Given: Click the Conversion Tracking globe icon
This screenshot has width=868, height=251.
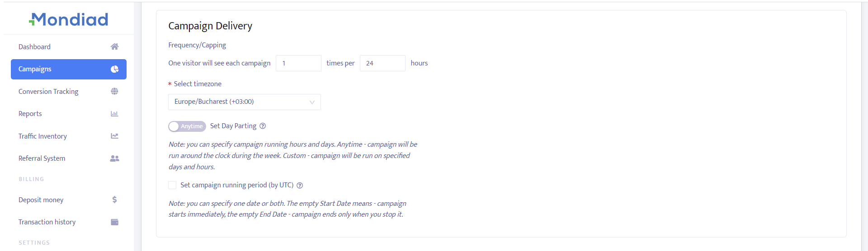Looking at the screenshot, I should click(114, 91).
